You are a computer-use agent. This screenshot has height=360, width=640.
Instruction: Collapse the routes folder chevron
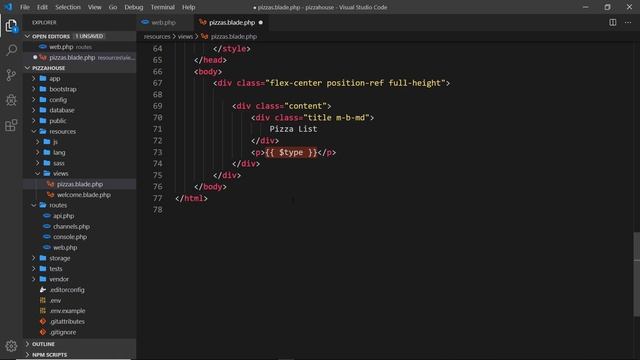pos(34,205)
